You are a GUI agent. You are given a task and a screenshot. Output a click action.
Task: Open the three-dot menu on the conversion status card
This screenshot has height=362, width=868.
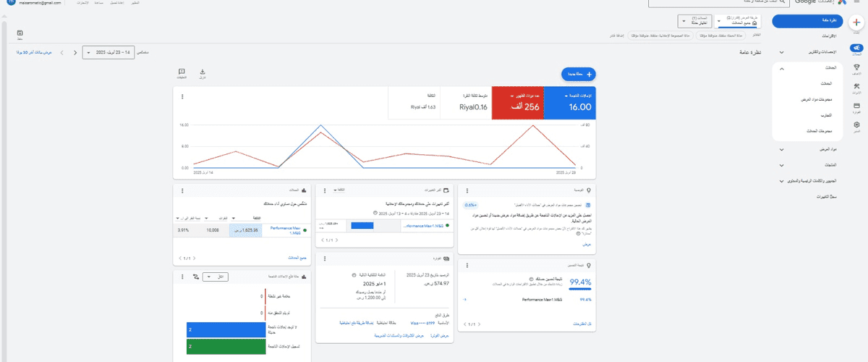182,277
